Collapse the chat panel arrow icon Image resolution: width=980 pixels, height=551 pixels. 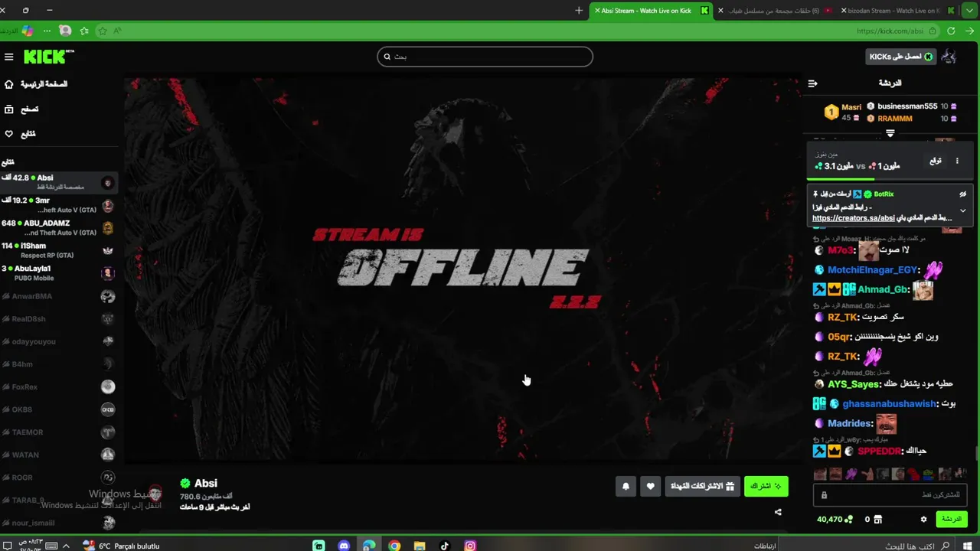[x=813, y=83]
